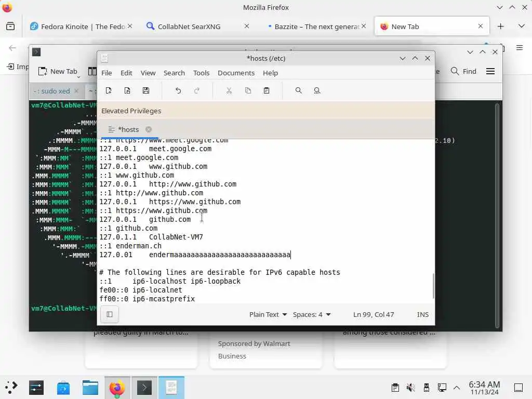Open Dolphin file manager from taskbar
The width and height of the screenshot is (532, 399).
point(90,388)
